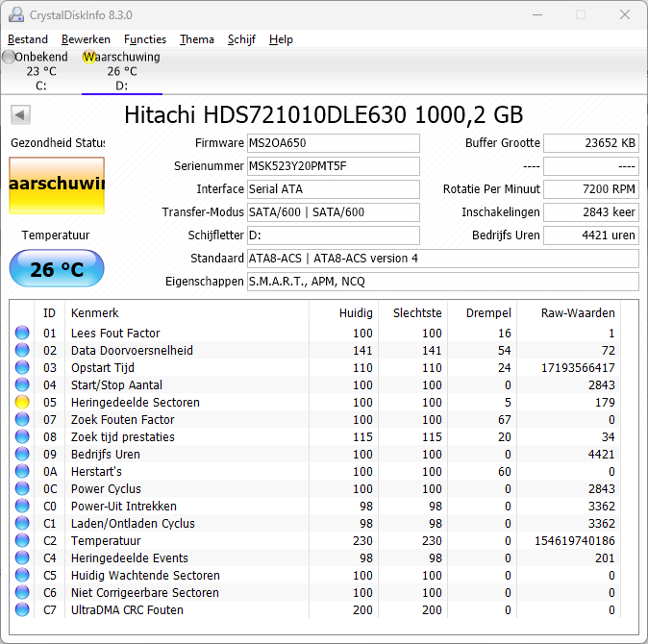Open the Thema menu
This screenshot has height=644, width=648.
click(x=197, y=39)
